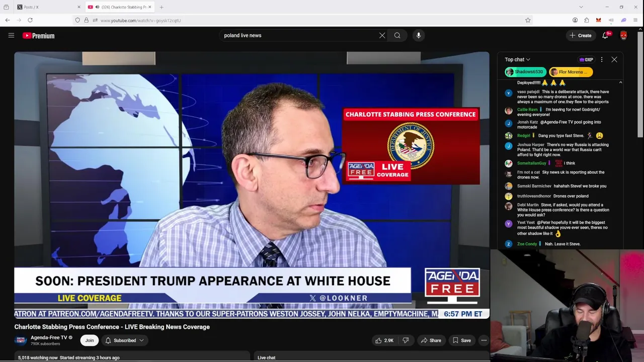This screenshot has height=362, width=644.
Task: Open the speaker extension icon in toolbar
Action: pyautogui.click(x=611, y=20)
